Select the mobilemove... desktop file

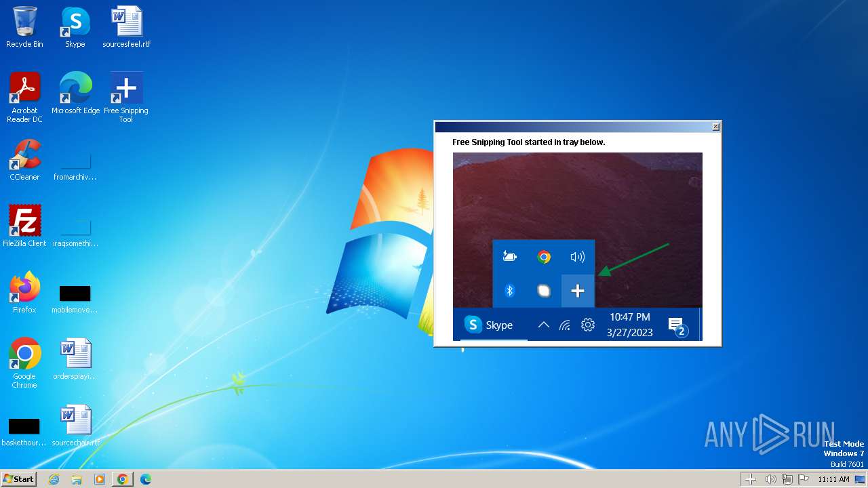tap(75, 299)
